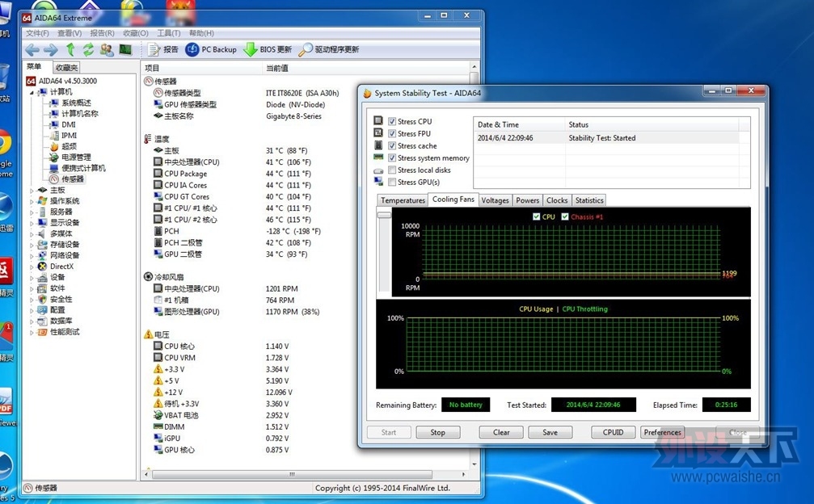Expand the 操作系统 tree node

[x=32, y=201]
